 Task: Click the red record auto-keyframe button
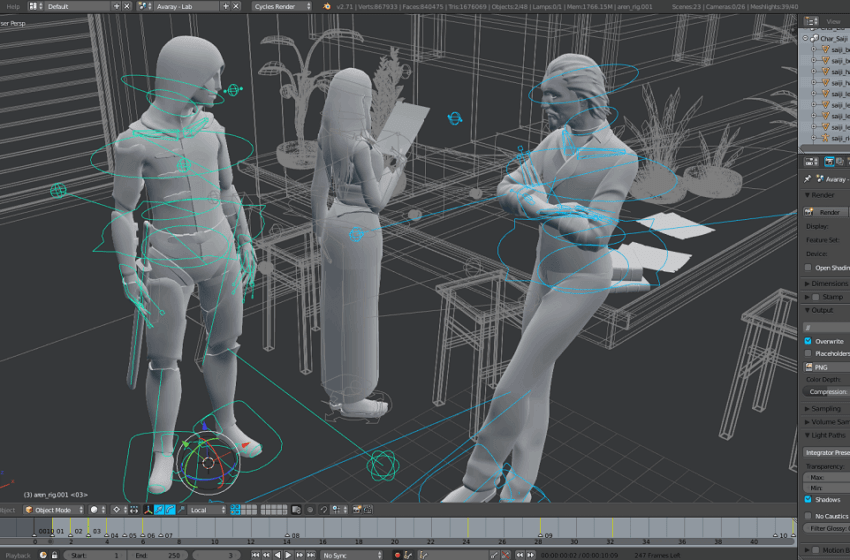coord(397,554)
